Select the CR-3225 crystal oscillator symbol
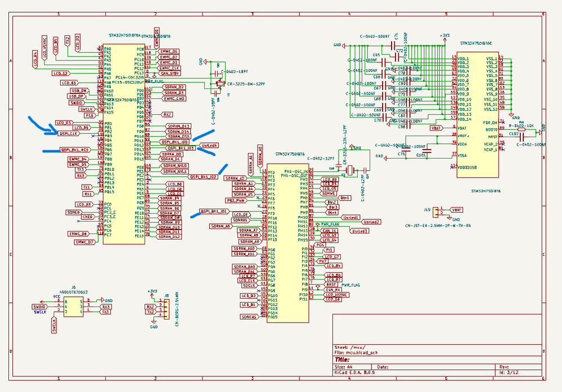 tap(219, 84)
